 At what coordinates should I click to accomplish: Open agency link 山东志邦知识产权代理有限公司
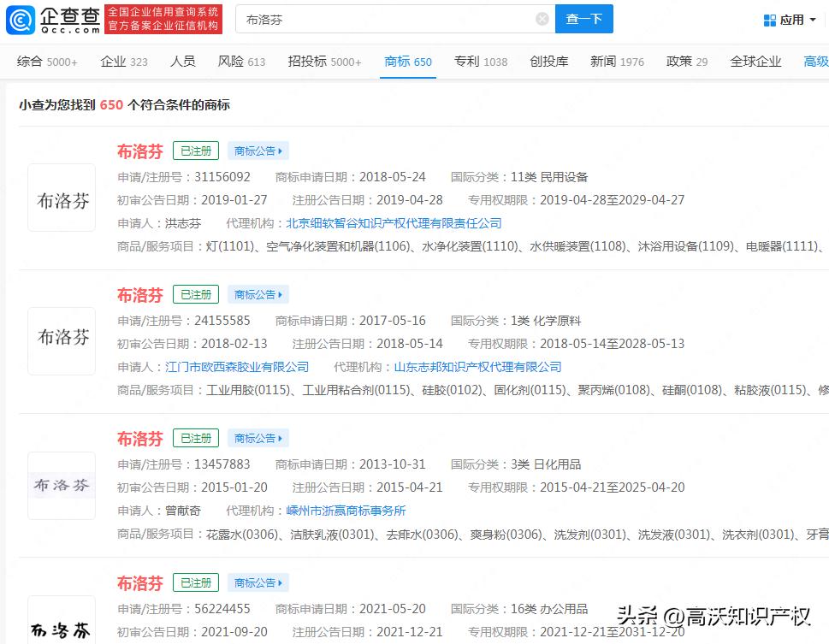[x=477, y=367]
